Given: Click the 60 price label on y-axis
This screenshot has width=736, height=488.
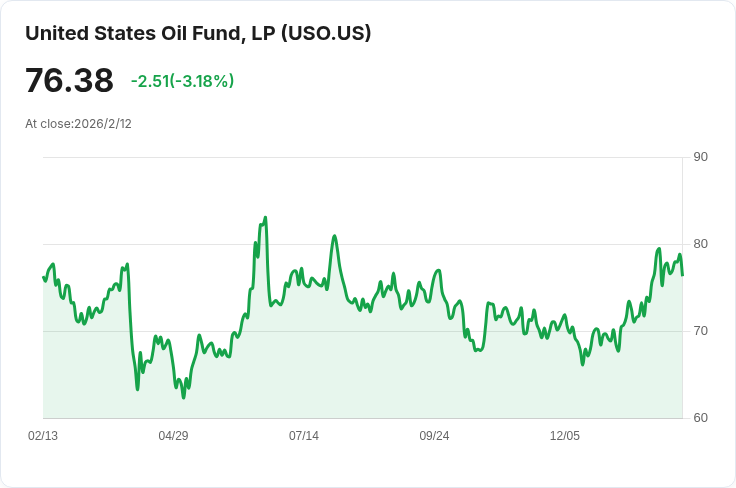Looking at the screenshot, I should (700, 418).
